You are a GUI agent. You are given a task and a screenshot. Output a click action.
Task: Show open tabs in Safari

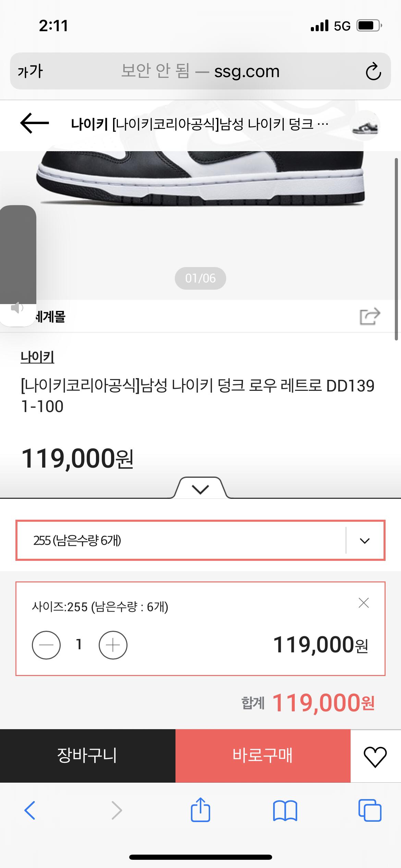pos(370,810)
